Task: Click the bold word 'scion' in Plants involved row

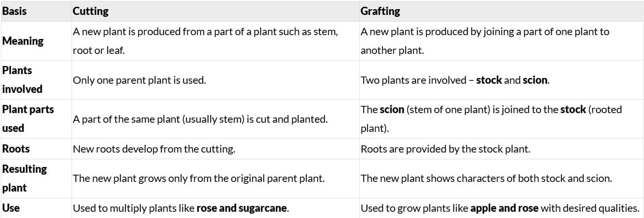Action: pos(535,80)
